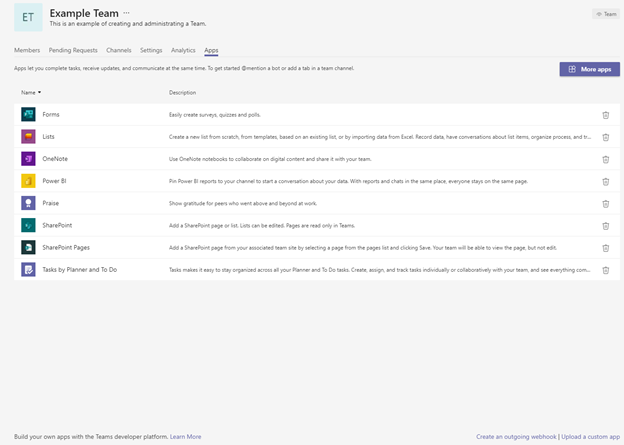The width and height of the screenshot is (624, 445).
Task: Remove SharePoint app via trash icon
Action: (606, 226)
